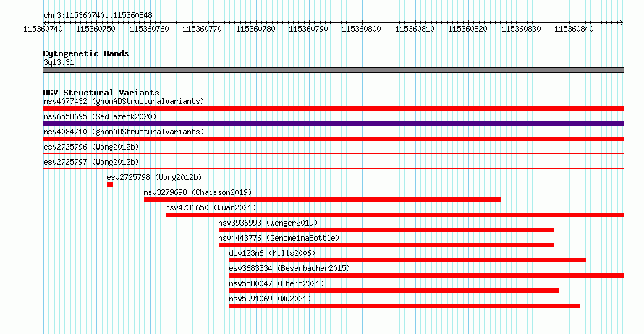Viewport: 644px width, 334px height.
Task: Select the nsv4443776 red variant bar
Action: (x=386, y=245)
